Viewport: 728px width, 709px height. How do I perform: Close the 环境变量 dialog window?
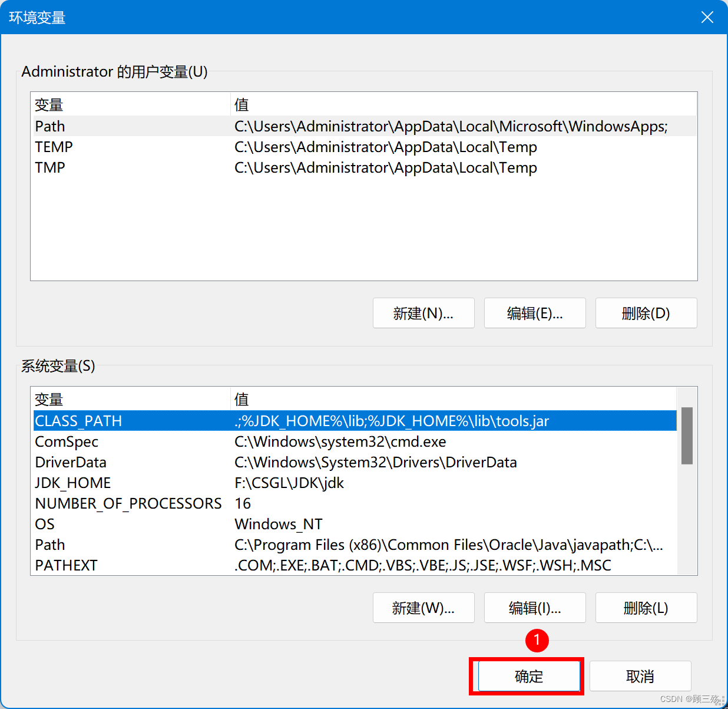pyautogui.click(x=707, y=17)
